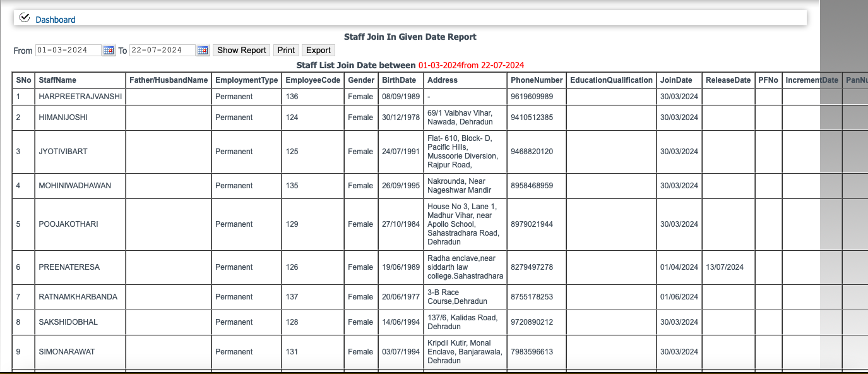
Task: Select staff name SAKSHIDOBHAL
Action: pos(68,322)
